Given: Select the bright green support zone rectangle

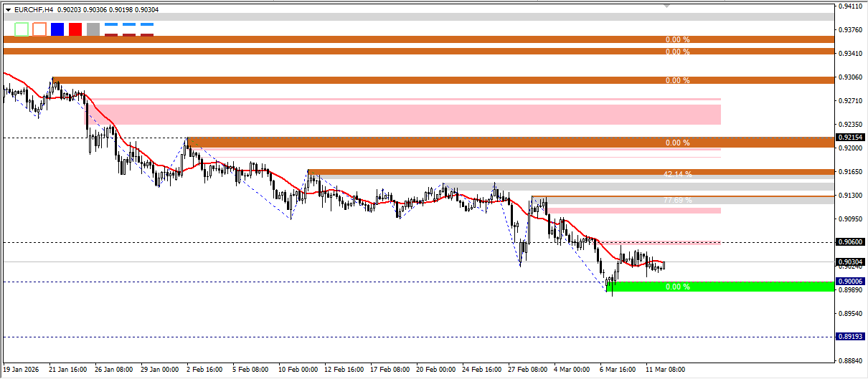Looking at the screenshot, I should click(720, 287).
